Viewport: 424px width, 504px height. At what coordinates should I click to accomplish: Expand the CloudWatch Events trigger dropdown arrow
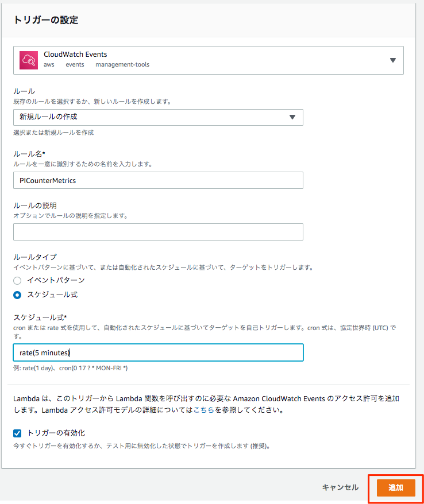point(393,60)
